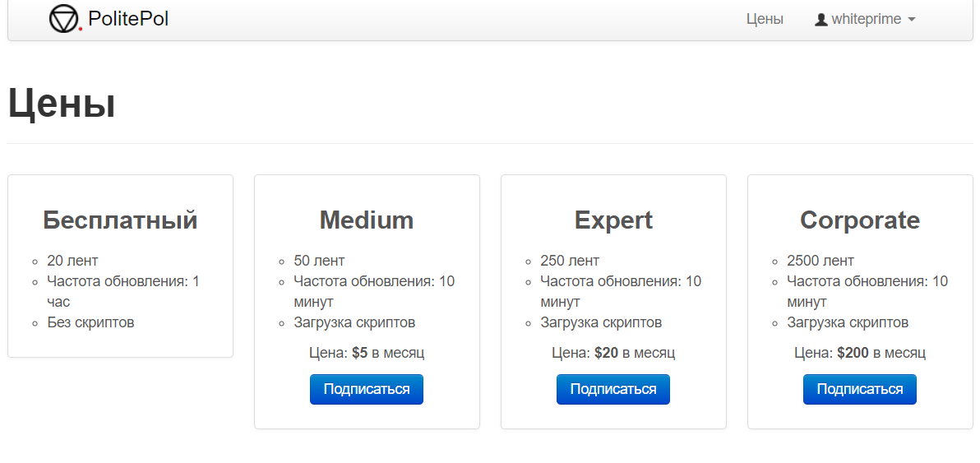Subscribe to the Corporate plan
The image size is (980, 463).
coord(860,389)
